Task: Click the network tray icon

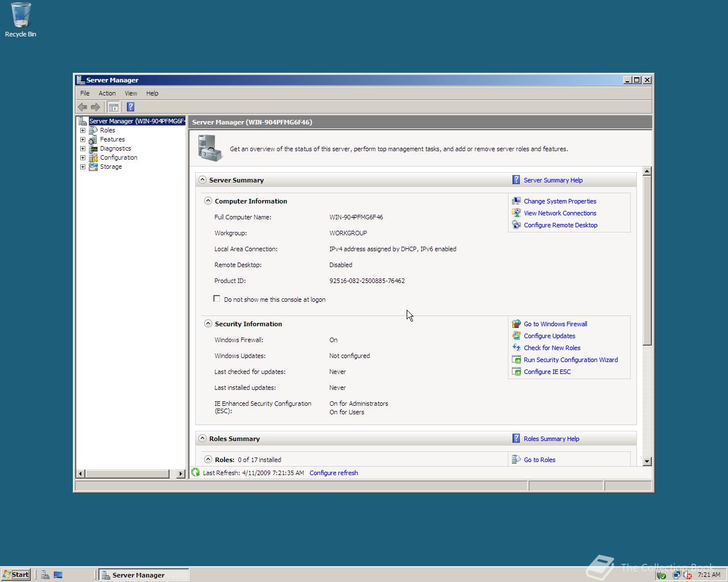Action: 676,575
